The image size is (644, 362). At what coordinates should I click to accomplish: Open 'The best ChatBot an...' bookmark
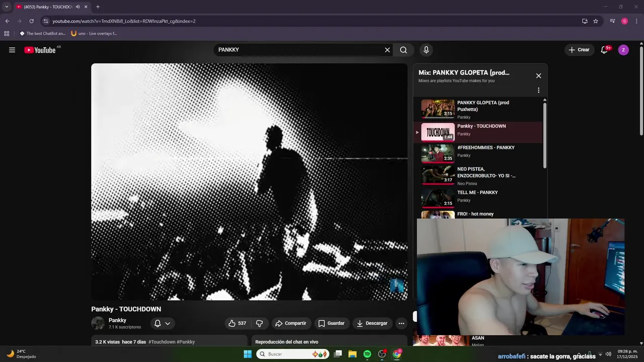coord(43,34)
